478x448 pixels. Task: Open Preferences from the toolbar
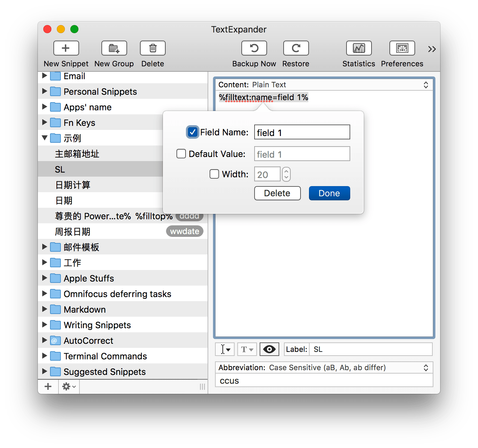(x=402, y=48)
